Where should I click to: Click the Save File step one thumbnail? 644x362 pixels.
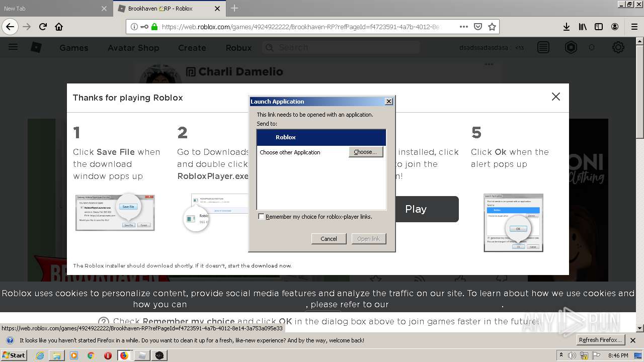tap(115, 213)
